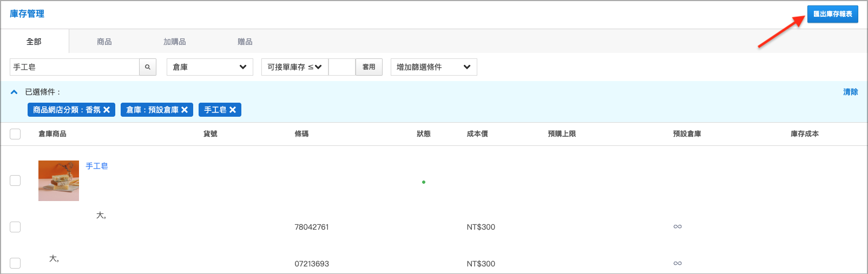Viewport: 868px width, 274px height.
Task: Click the 預設倉庫 column header
Action: tap(687, 134)
